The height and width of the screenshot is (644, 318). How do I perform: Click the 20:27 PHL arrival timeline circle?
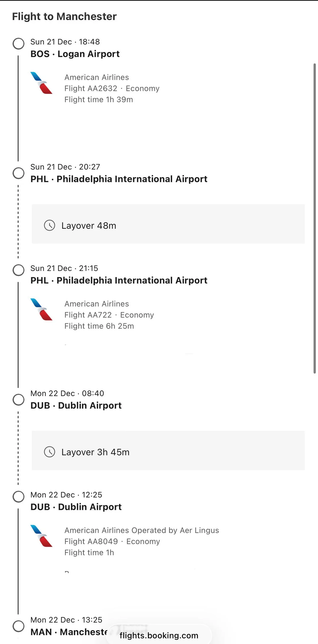pos(19,173)
